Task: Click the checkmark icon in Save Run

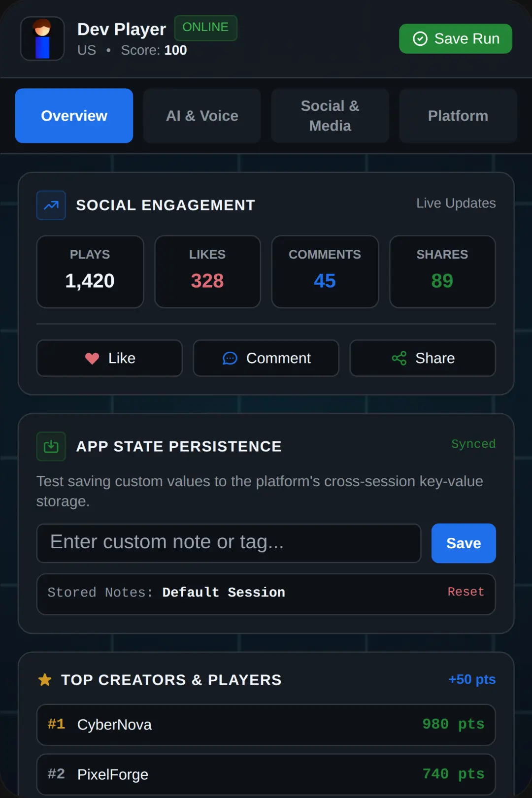Action: coord(420,39)
